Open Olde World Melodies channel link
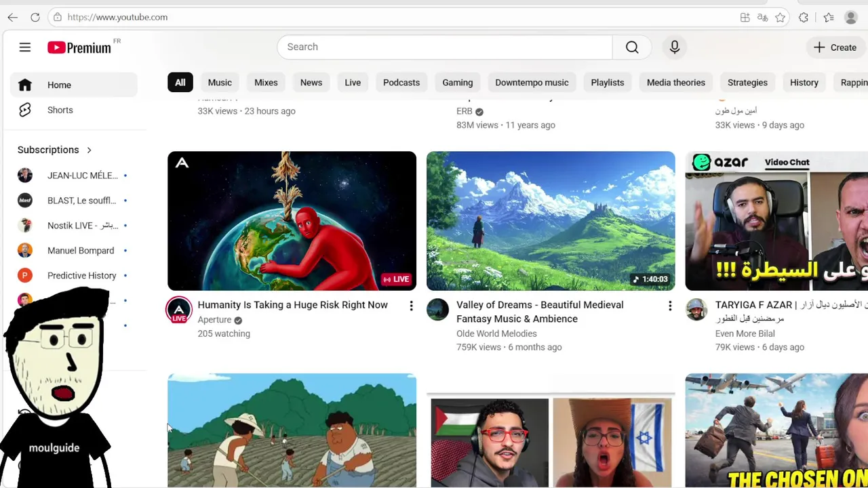 [x=496, y=333]
